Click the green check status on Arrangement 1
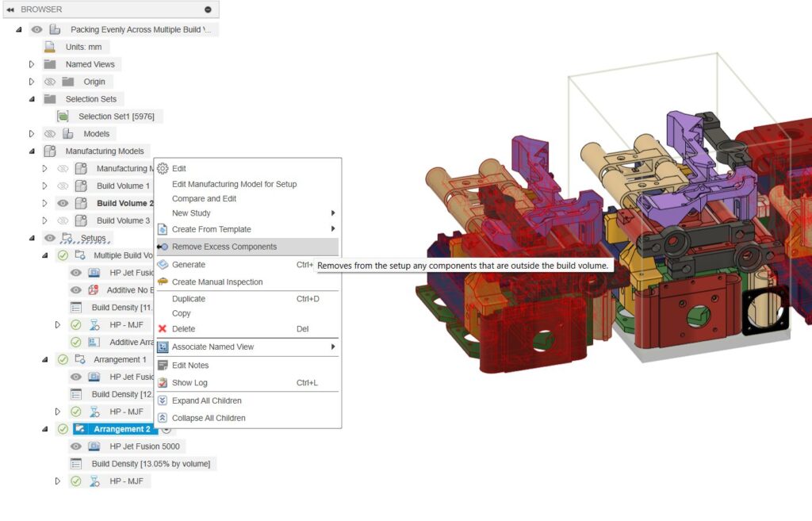 pos(63,359)
